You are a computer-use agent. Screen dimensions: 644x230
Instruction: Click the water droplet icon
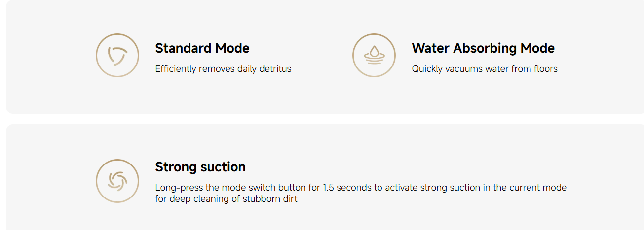374,55
